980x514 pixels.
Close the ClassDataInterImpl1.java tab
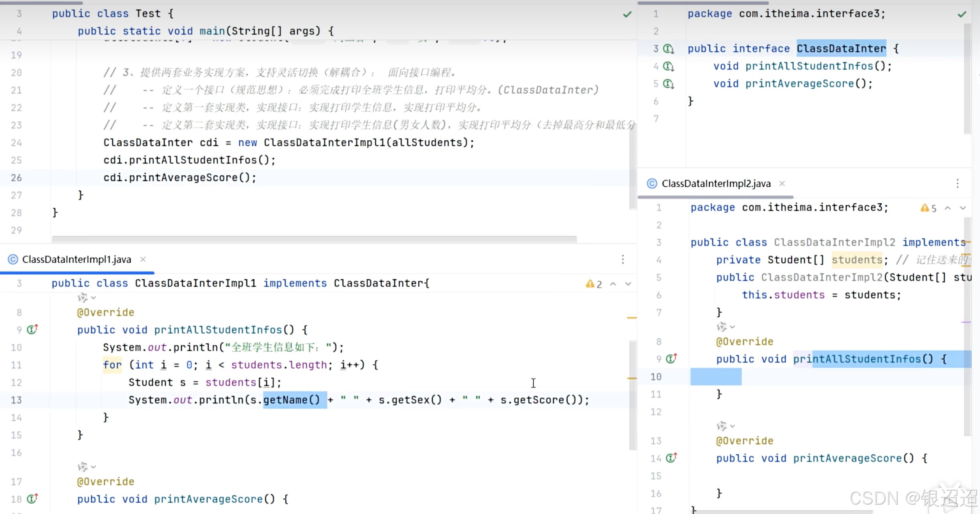(x=143, y=260)
